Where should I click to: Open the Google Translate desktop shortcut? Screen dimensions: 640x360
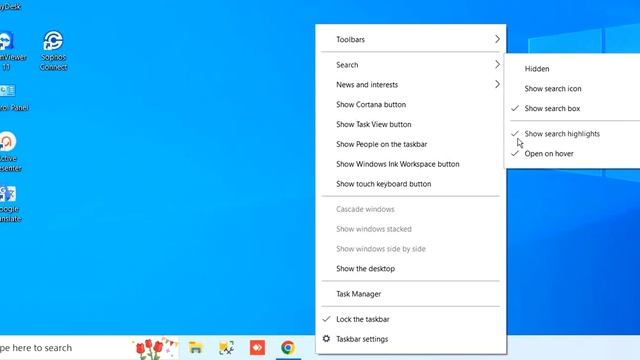click(10, 203)
